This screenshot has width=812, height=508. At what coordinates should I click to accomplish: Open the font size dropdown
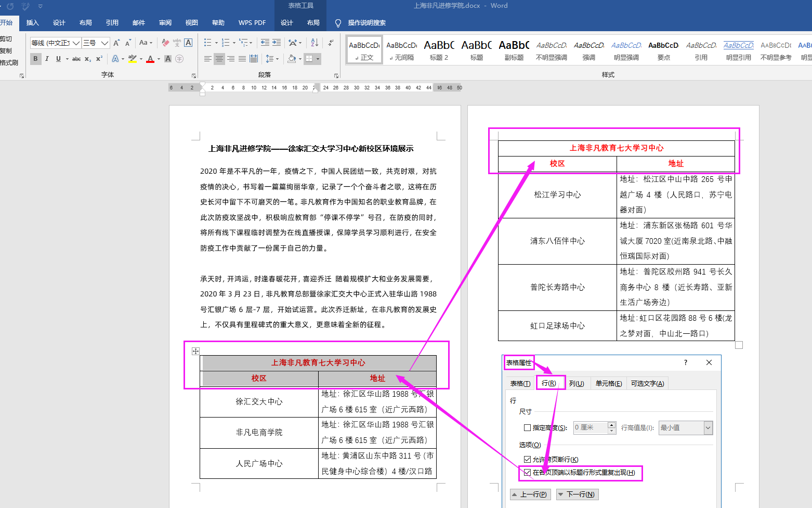104,43
